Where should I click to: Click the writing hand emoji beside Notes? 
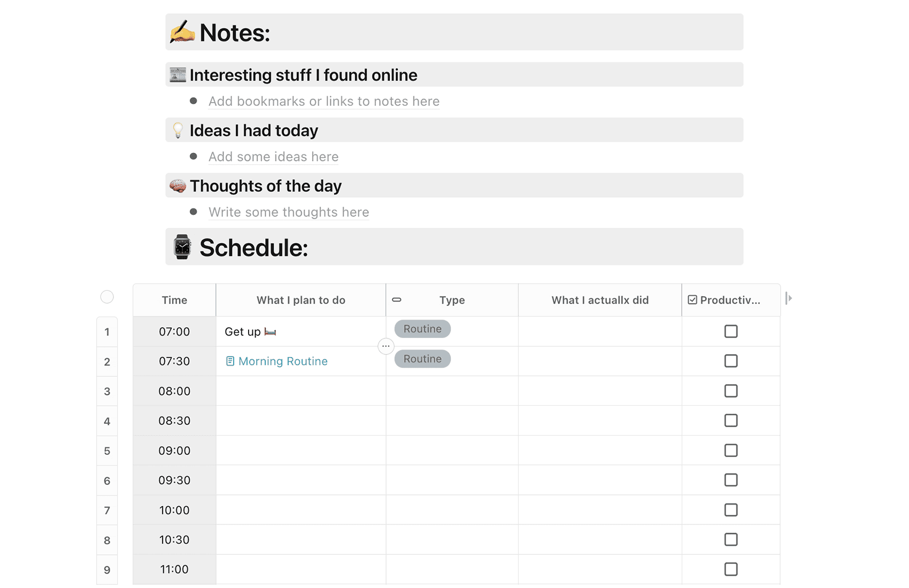click(182, 32)
